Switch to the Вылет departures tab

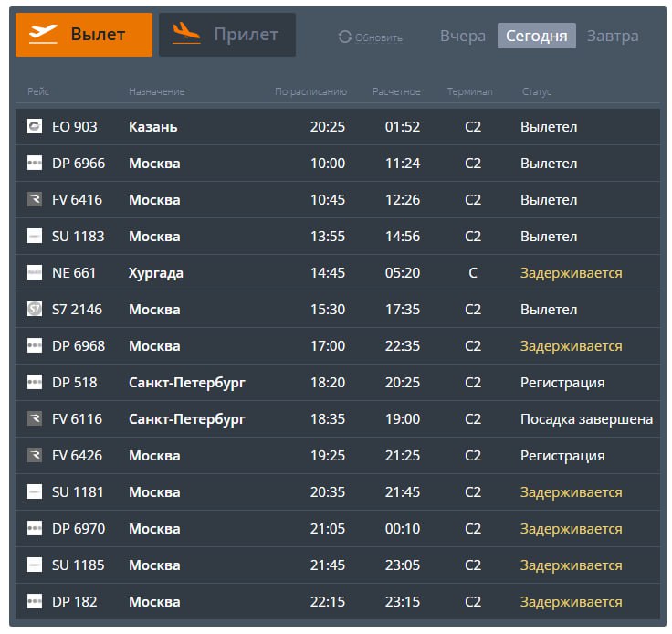84,35
